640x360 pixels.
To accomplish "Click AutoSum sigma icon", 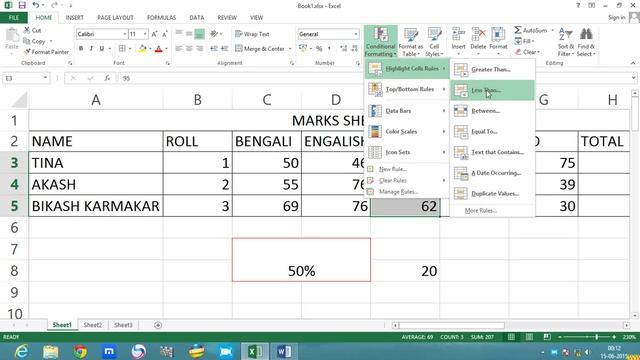I will tap(518, 30).
